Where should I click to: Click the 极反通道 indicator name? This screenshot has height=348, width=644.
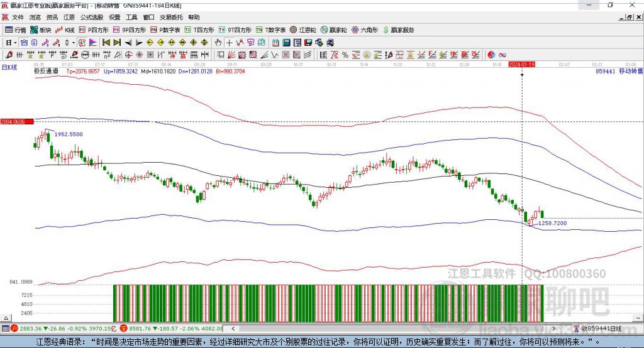[x=46, y=72]
